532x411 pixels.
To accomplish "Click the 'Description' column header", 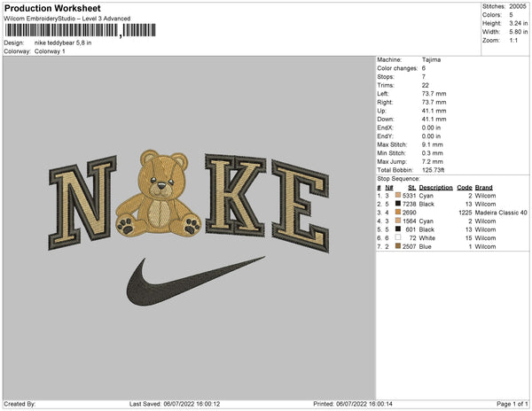I will (435, 188).
